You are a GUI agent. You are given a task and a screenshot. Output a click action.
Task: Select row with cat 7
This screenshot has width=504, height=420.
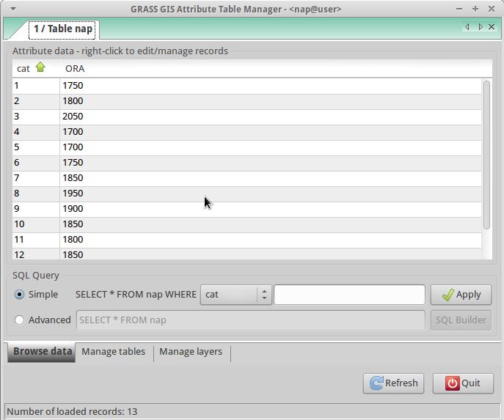(246, 178)
